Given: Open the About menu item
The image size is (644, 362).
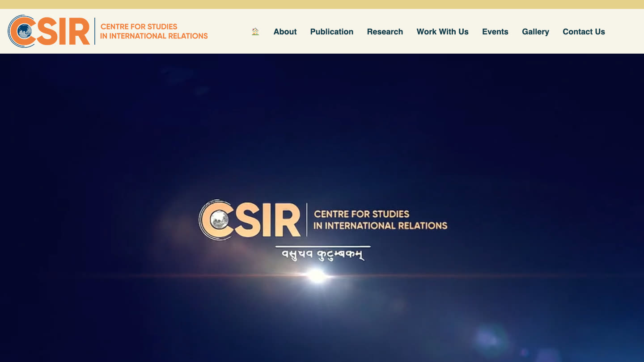Looking at the screenshot, I should point(285,32).
